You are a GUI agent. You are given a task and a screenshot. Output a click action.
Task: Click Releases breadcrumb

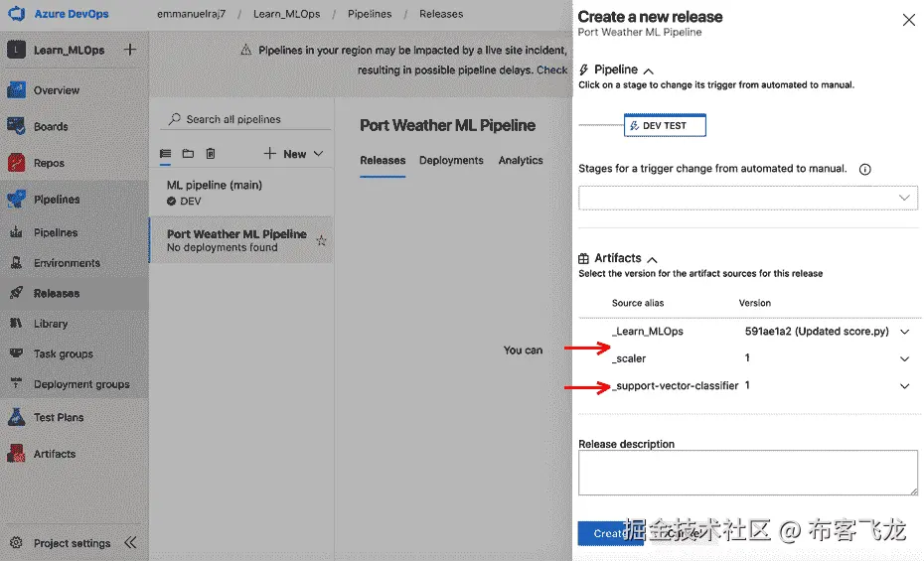click(441, 14)
